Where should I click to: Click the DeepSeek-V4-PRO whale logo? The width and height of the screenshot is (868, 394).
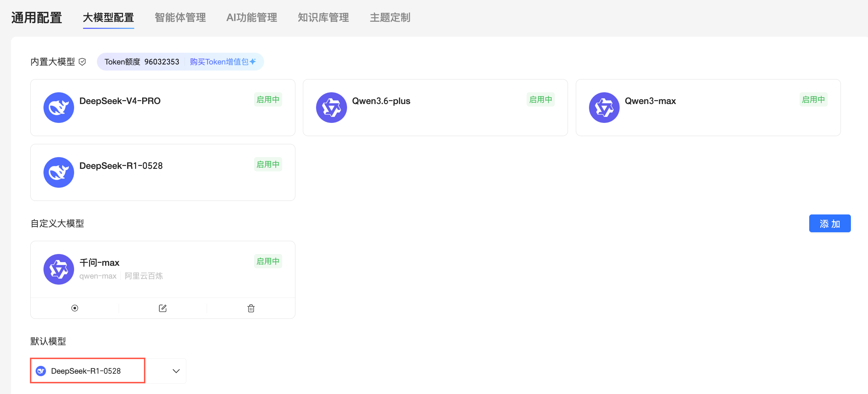59,108
